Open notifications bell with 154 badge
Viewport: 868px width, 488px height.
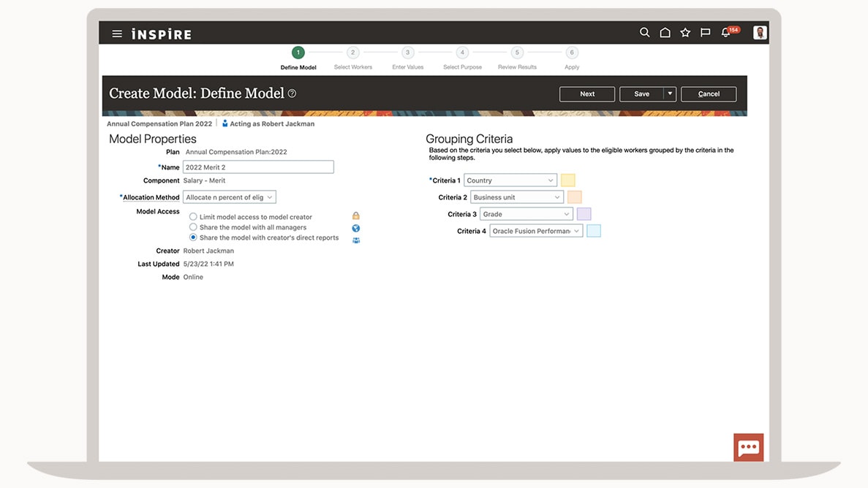[x=726, y=33]
